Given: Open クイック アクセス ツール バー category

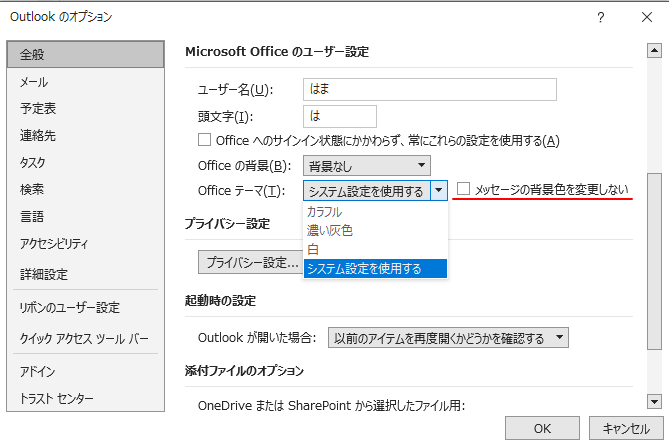Looking at the screenshot, I should (x=85, y=339).
